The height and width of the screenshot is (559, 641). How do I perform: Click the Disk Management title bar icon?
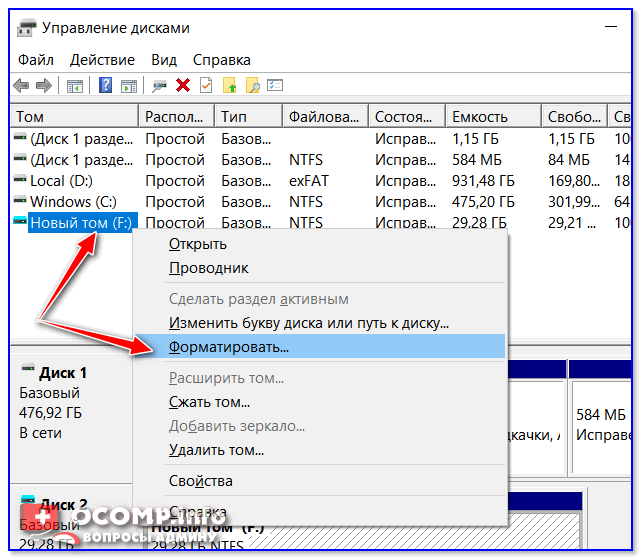[26, 28]
